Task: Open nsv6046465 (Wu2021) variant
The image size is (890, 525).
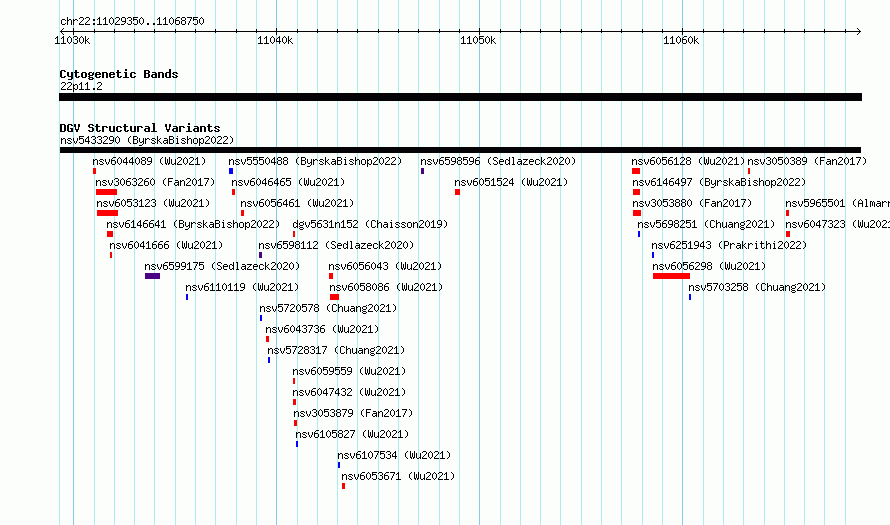Action: click(288, 182)
